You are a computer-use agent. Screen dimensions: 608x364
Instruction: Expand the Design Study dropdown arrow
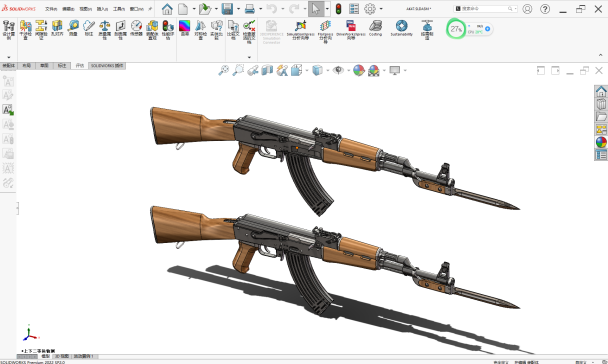[x=9, y=57]
